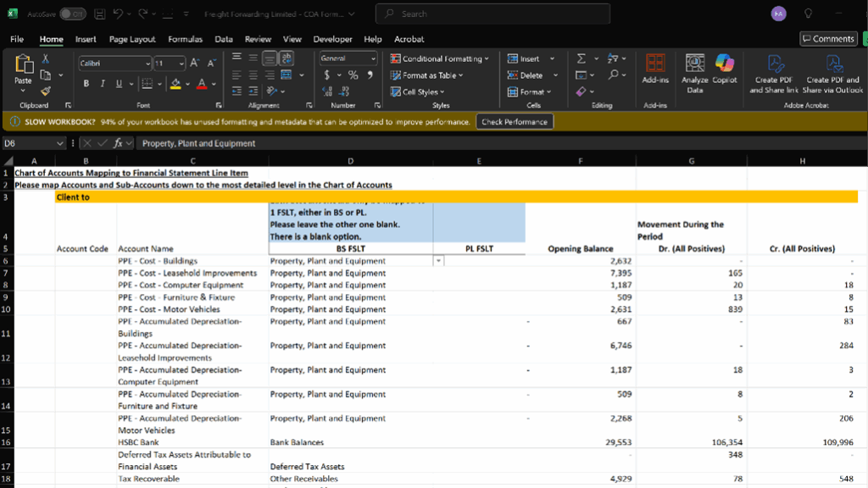
Task: Open the Developer tab
Action: 332,39
